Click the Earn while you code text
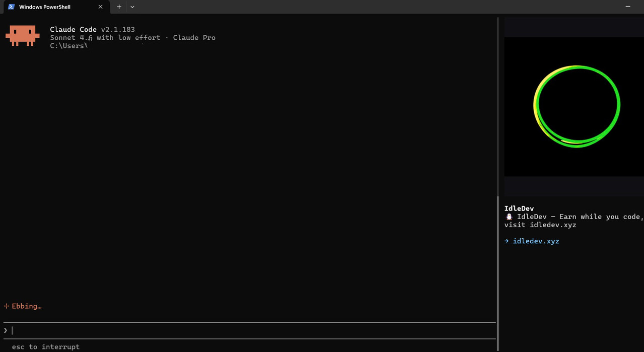This screenshot has width=644, height=352. pos(601,217)
